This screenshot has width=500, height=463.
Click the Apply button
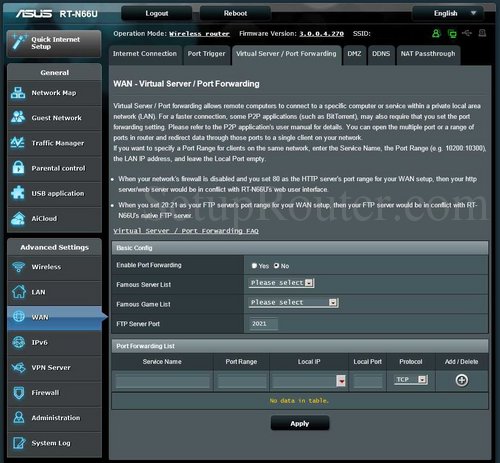click(x=300, y=423)
